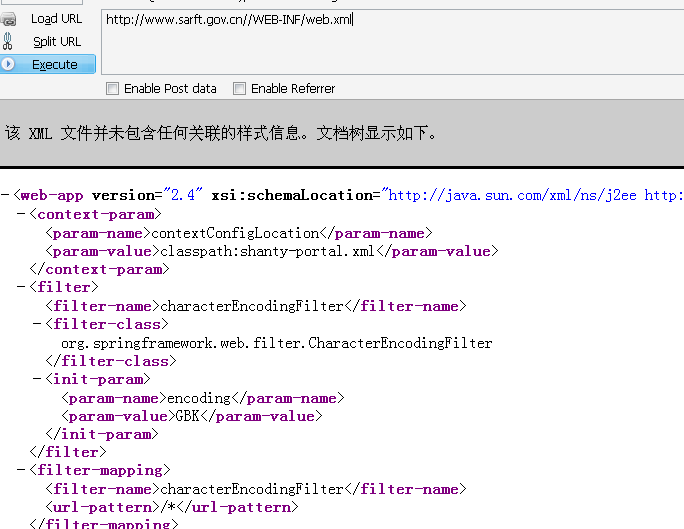Collapse the init-param node
The height and width of the screenshot is (529, 684).
tap(37, 379)
